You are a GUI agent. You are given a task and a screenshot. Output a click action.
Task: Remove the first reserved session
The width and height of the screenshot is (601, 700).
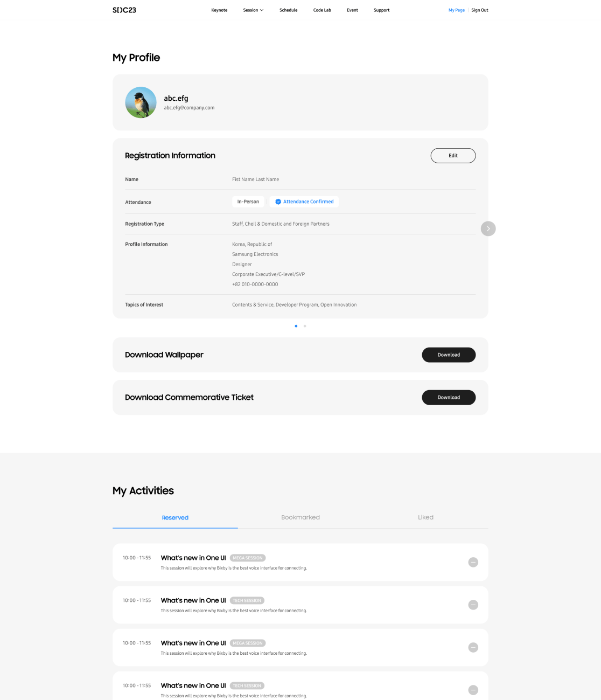473,562
